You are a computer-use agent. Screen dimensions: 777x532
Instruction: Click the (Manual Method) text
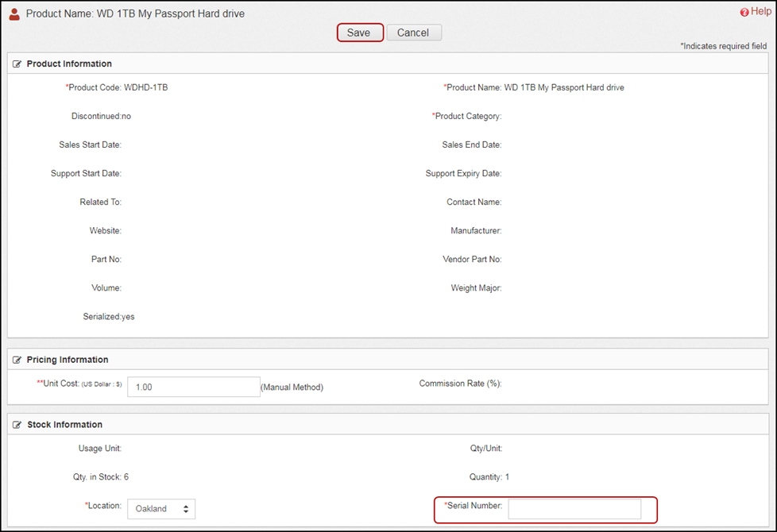point(292,387)
